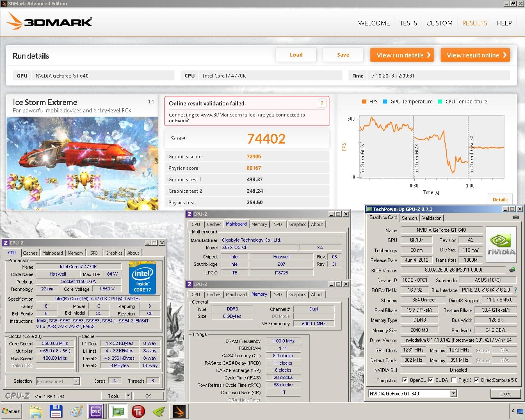Viewport: 525px width, 420px height.
Task: Open the validation help question mark
Action: tap(322, 103)
